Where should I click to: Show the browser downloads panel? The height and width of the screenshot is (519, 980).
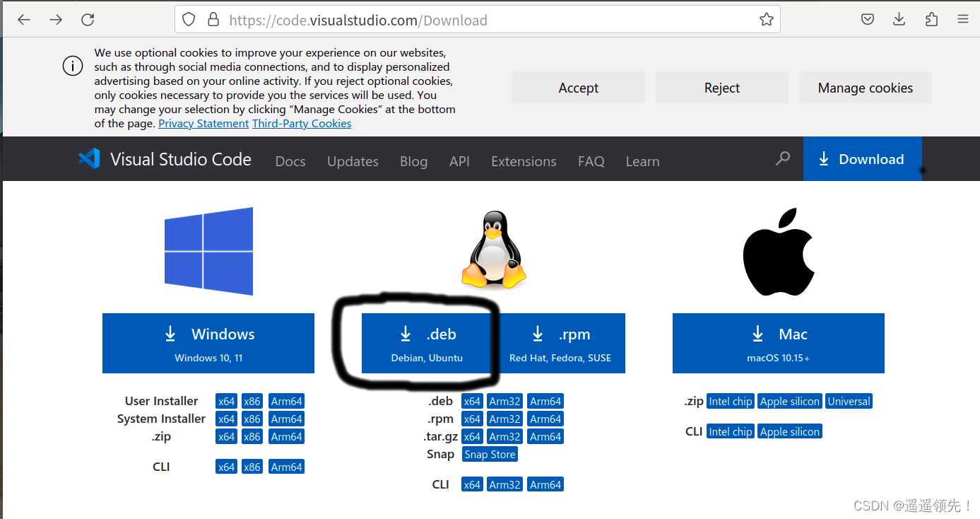click(x=899, y=20)
